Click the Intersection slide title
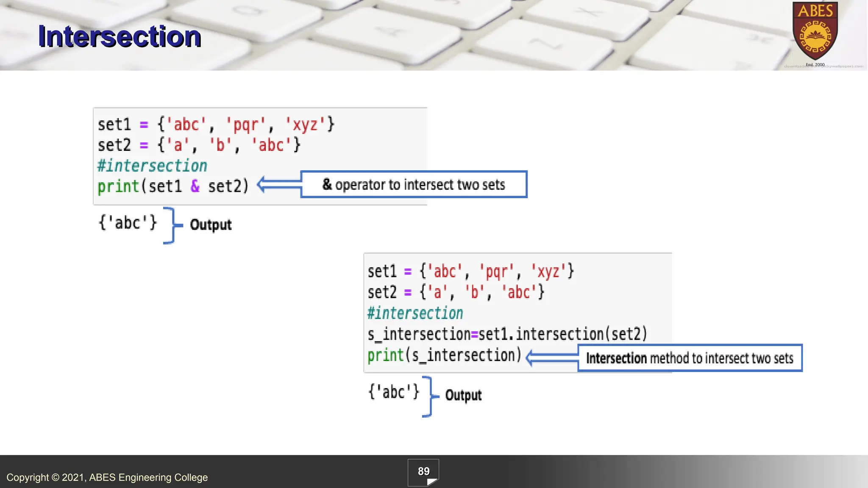 pyautogui.click(x=120, y=36)
